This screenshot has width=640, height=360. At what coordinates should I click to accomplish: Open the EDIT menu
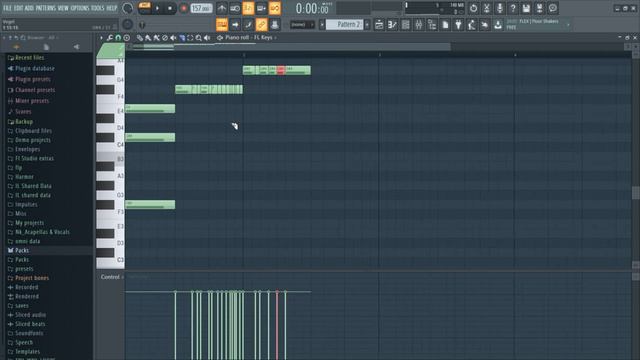(x=18, y=8)
